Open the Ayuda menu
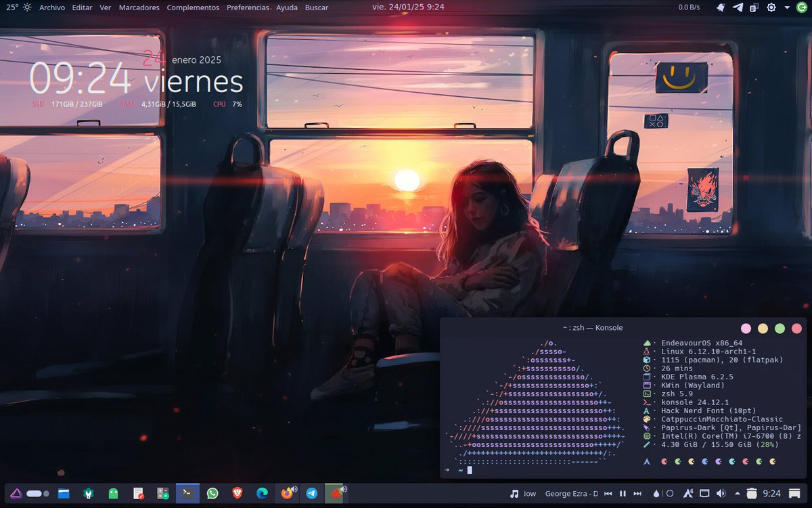This screenshot has height=508, width=812. [x=287, y=7]
